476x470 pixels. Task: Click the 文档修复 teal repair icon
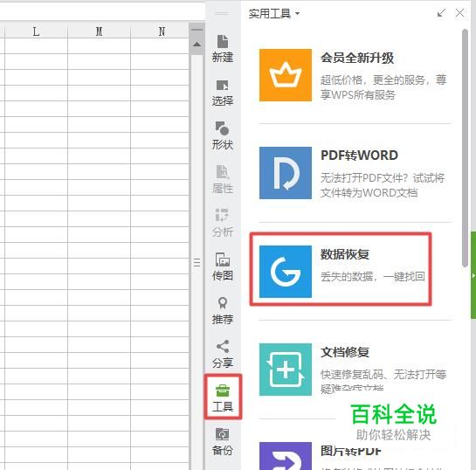click(286, 370)
